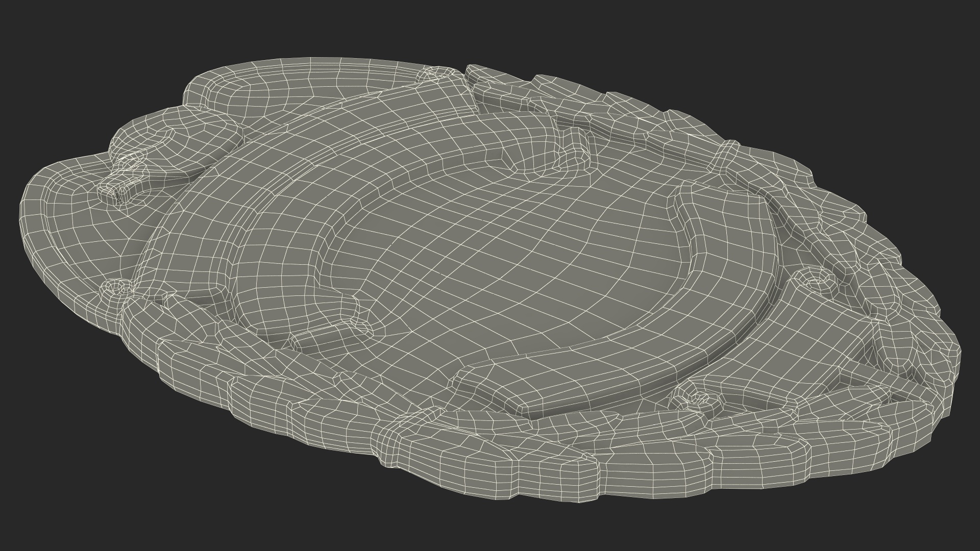
Task: Click the curved raised bar below the recess
Action: 561,388
